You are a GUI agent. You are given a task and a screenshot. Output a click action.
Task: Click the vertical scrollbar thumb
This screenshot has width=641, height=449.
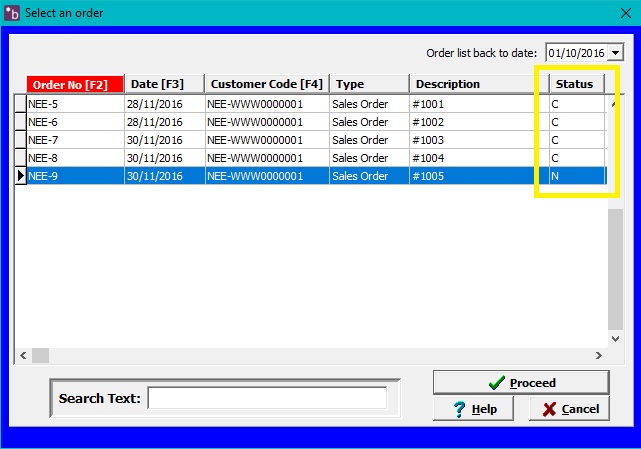click(x=615, y=269)
